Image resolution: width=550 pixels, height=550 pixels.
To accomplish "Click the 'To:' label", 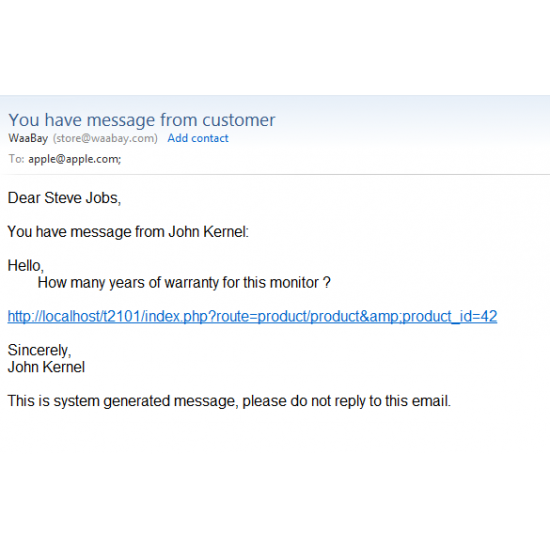I will [x=16, y=159].
